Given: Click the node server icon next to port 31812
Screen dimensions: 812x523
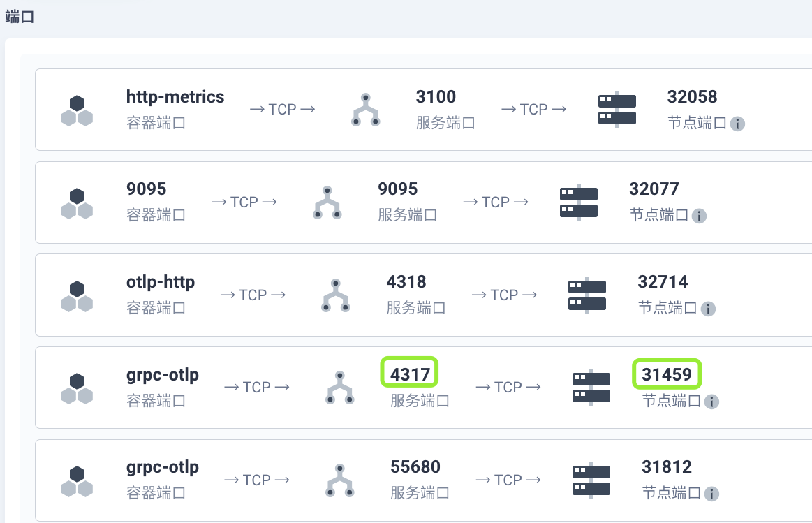Looking at the screenshot, I should pyautogui.click(x=591, y=480).
